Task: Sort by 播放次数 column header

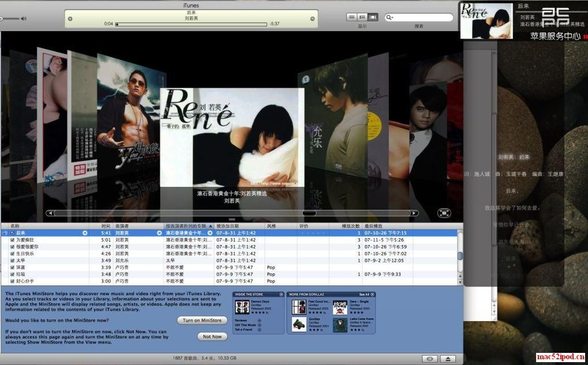Action: pos(346,226)
